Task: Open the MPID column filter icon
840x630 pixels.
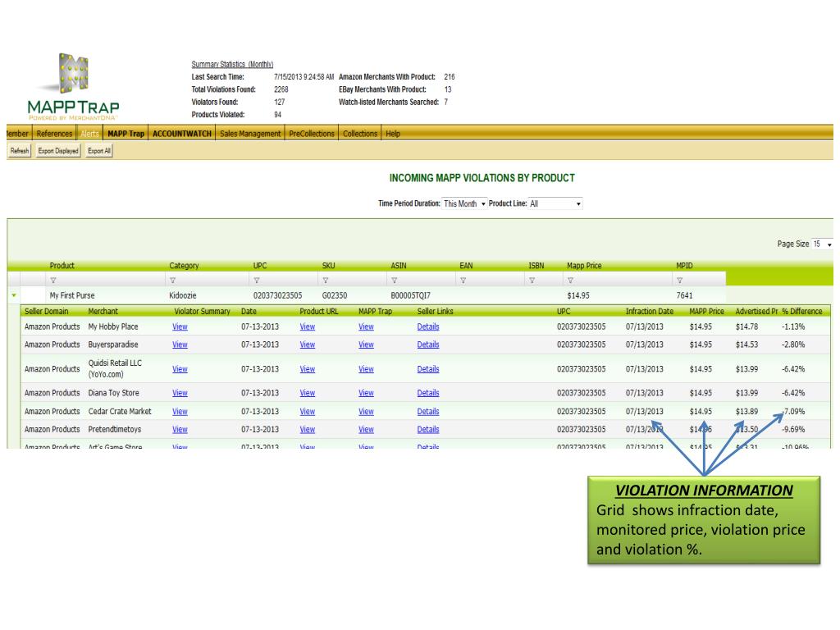Action: click(680, 281)
